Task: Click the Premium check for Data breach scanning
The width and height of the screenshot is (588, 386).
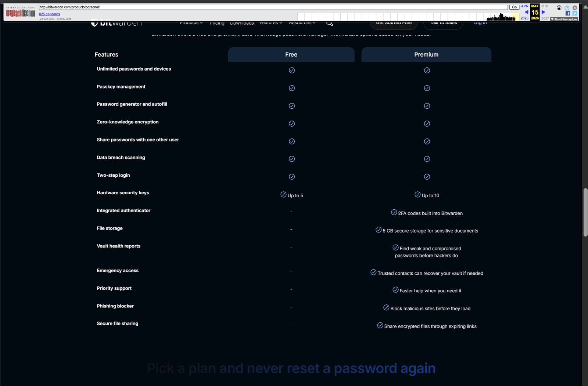Action: (427, 159)
